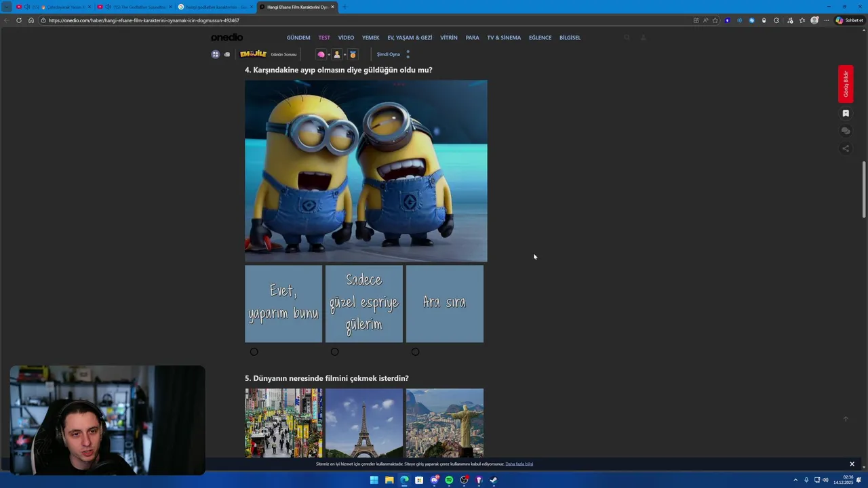Choose 'Ara sıra' answer card

445,304
